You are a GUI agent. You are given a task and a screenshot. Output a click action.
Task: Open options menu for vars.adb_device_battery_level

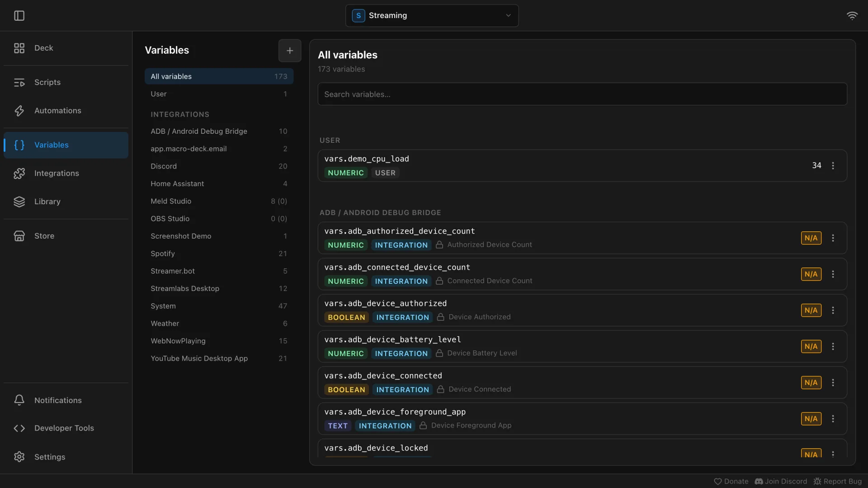click(x=833, y=347)
